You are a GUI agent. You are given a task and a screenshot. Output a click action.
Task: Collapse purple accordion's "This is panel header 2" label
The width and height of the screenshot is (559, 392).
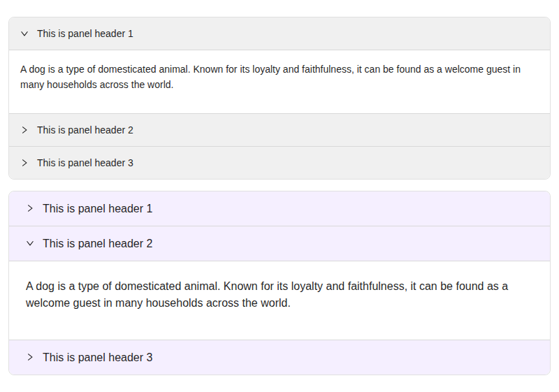point(98,243)
